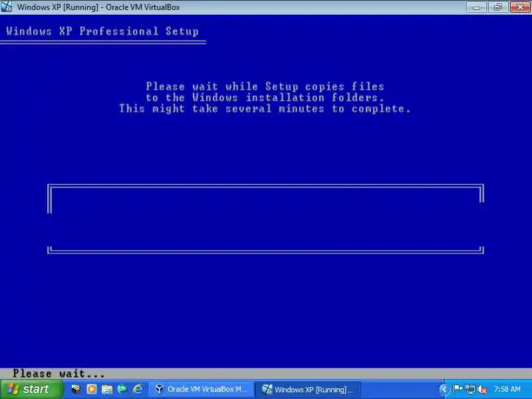Switch to Oracle VM VirtualBox Manager taskbar button
The width and height of the screenshot is (532, 399).
click(201, 389)
